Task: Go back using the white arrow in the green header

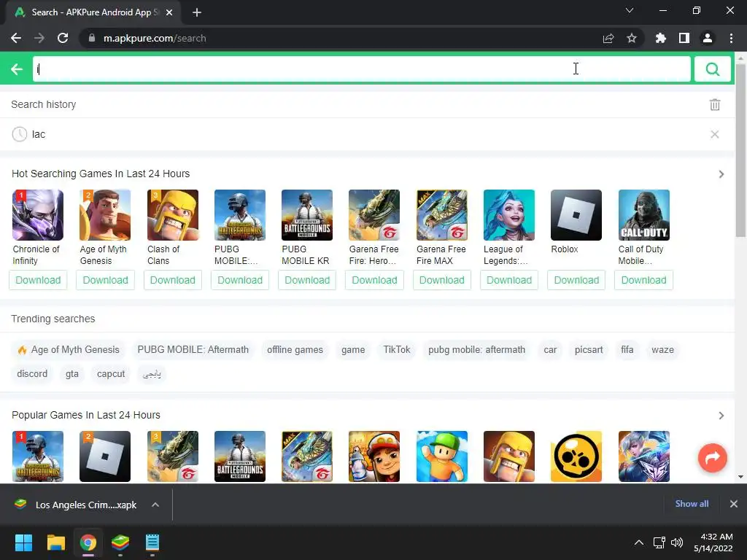Action: tap(17, 69)
